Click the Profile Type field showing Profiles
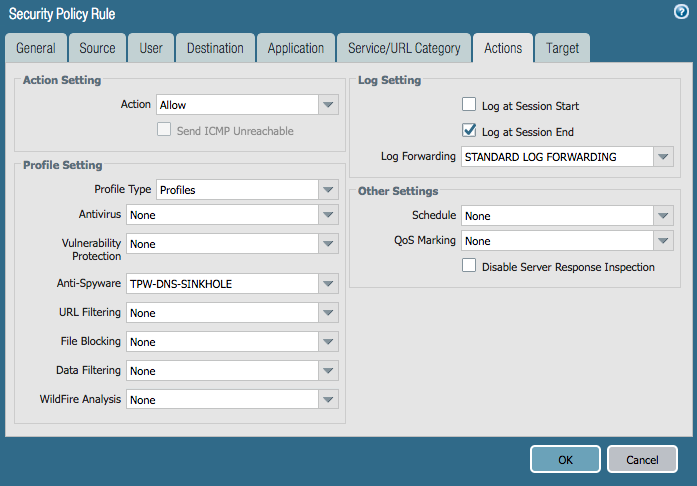 click(x=237, y=189)
